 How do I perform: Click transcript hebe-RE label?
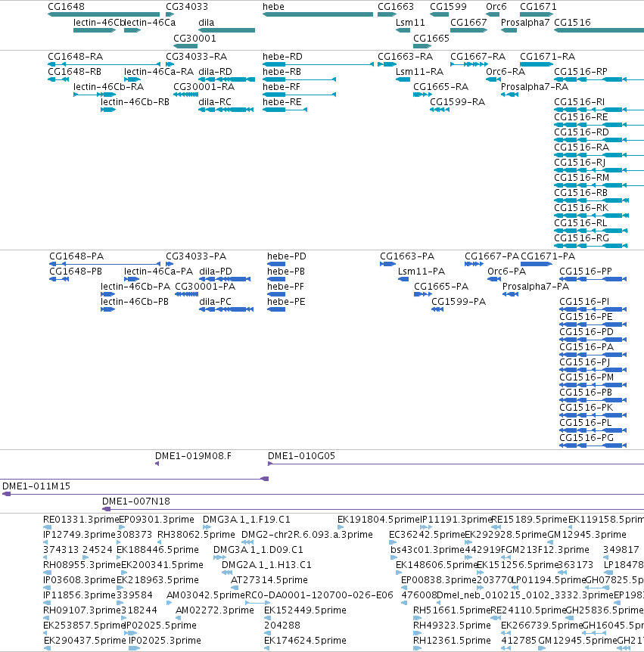pyautogui.click(x=282, y=102)
